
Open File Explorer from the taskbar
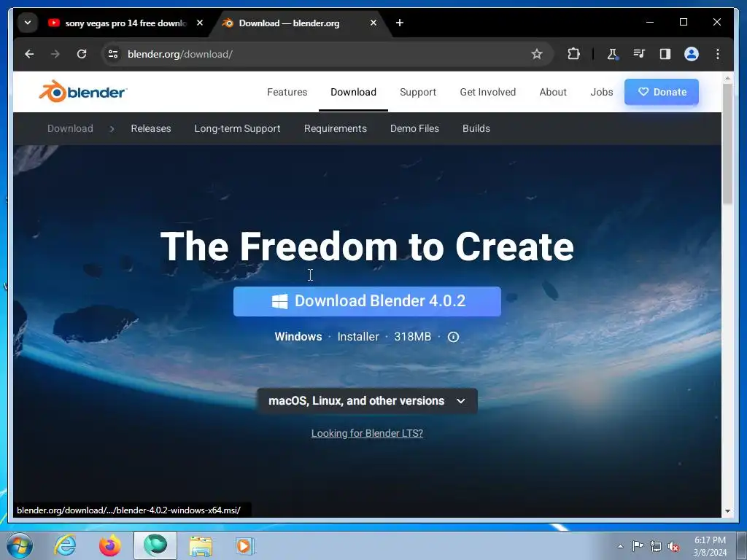201,545
